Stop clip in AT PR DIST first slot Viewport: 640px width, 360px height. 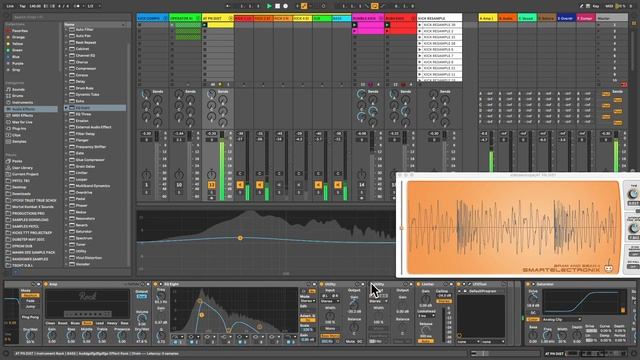pyautogui.click(x=205, y=25)
